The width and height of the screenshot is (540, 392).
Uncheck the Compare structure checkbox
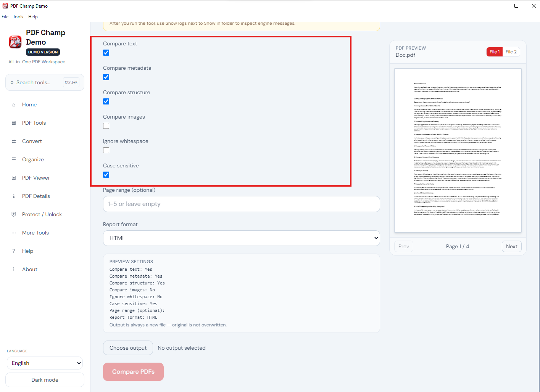(x=106, y=101)
